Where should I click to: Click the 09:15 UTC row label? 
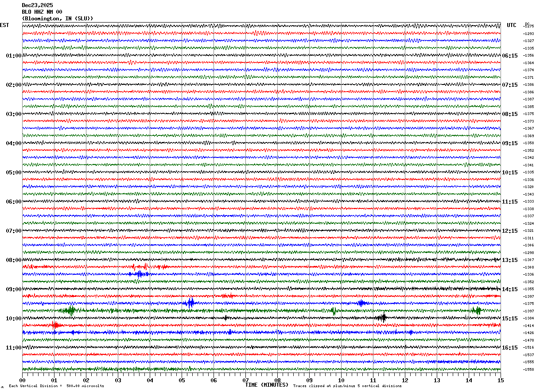510,143
